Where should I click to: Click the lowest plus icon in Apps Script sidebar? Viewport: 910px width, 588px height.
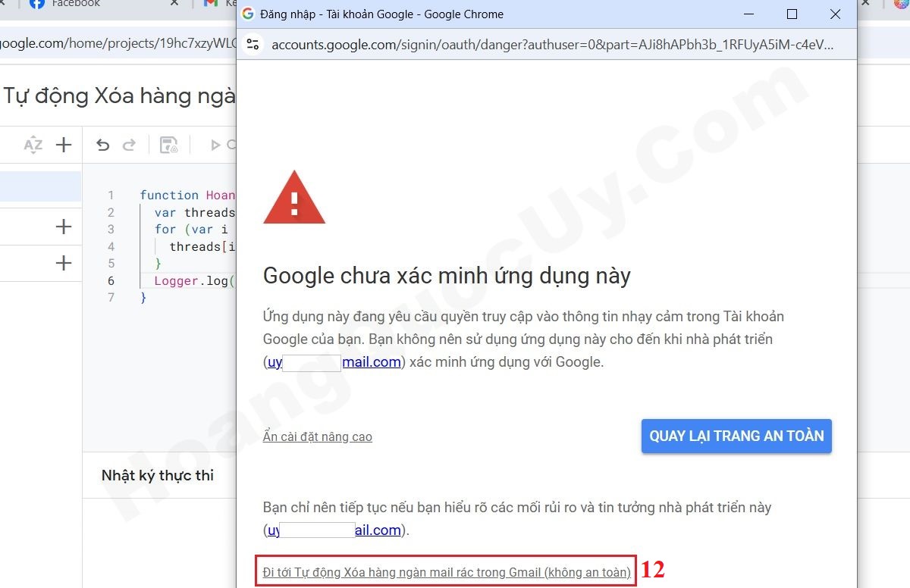tap(64, 263)
